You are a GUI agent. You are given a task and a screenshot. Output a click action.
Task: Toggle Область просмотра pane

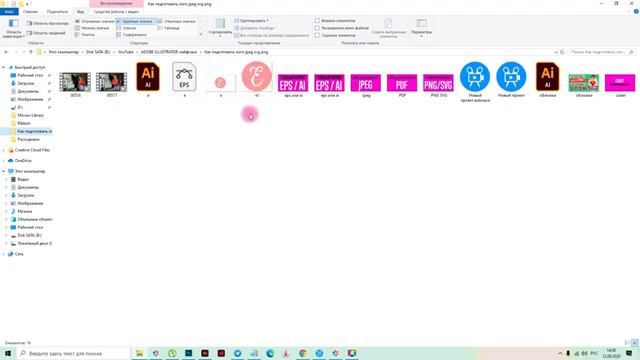(x=47, y=23)
